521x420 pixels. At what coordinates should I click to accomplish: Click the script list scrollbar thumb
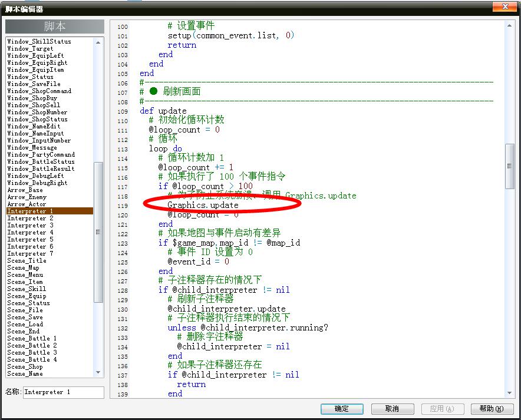(98, 232)
